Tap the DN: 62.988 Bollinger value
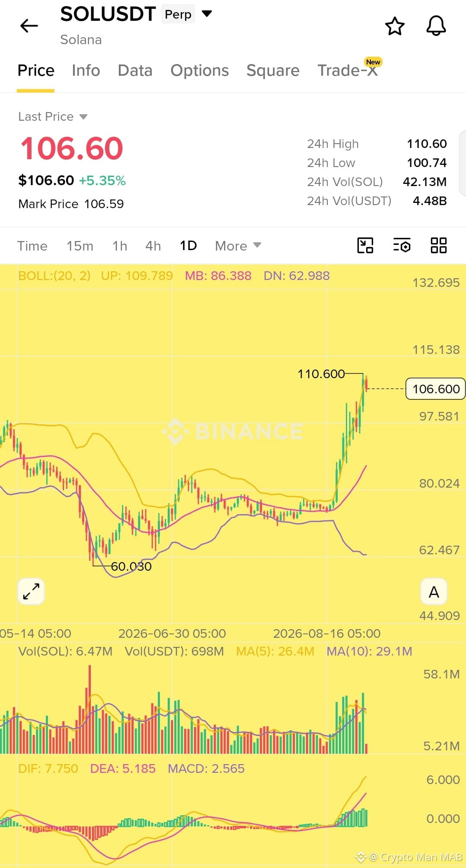This screenshot has width=466, height=868. [297, 276]
